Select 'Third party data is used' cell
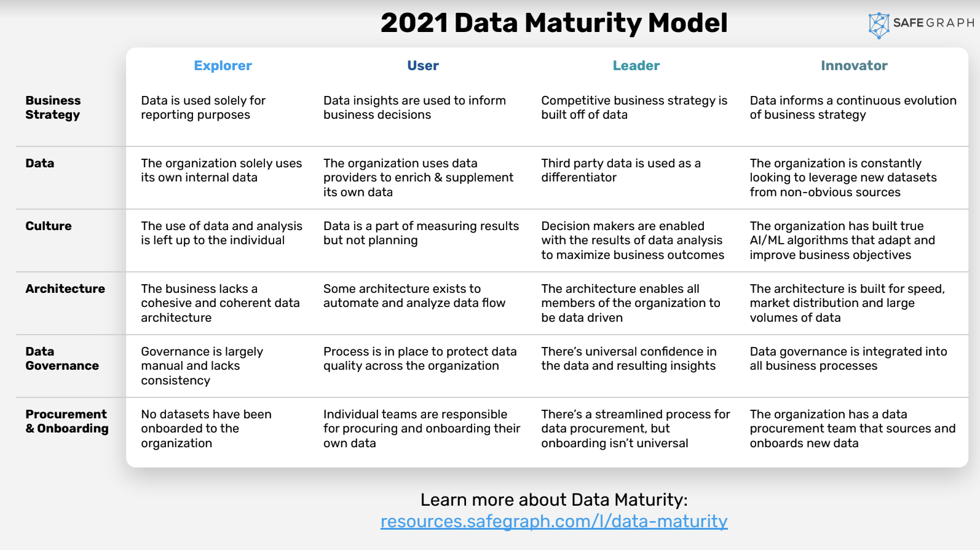This screenshot has height=550, width=980. tap(620, 170)
